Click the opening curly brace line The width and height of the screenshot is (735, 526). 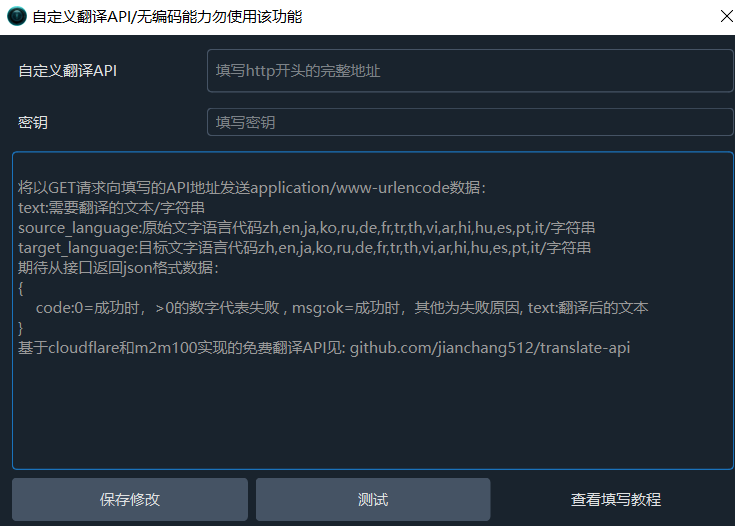pyautogui.click(x=22, y=288)
